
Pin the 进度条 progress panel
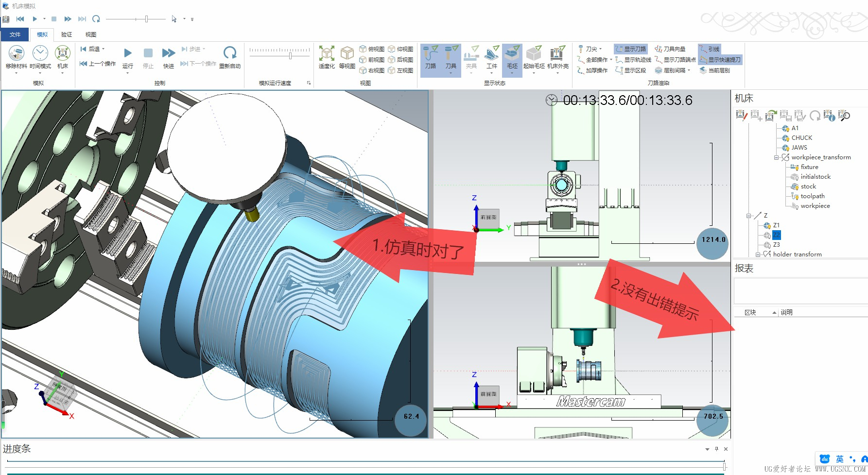pos(716,449)
